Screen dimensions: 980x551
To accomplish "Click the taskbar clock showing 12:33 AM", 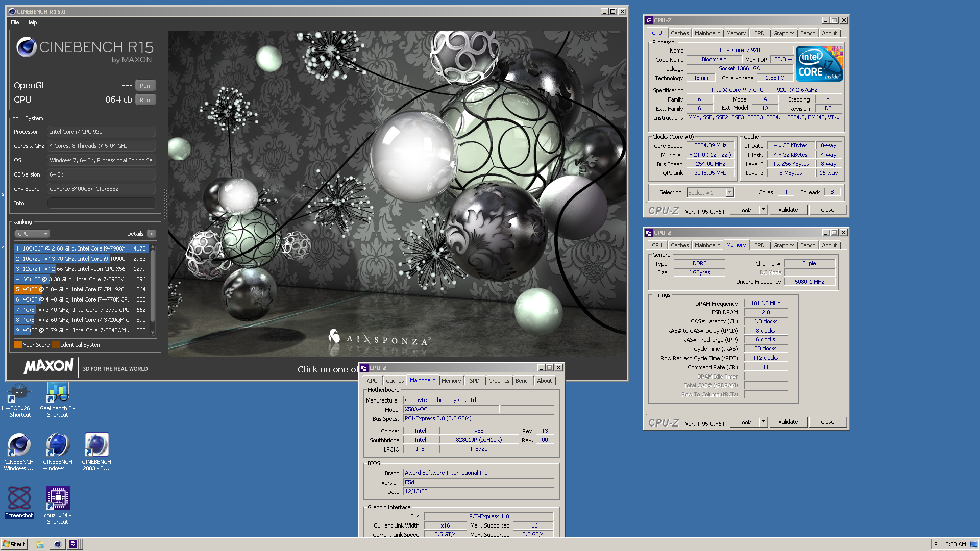I will [x=954, y=544].
